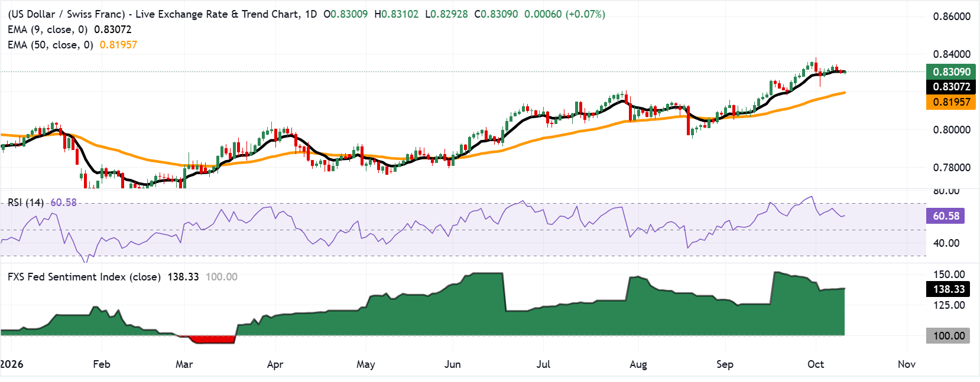Click the EMA 9 value 0.83072 in legend
Image resolution: width=980 pixels, height=382 pixels.
[x=113, y=30]
